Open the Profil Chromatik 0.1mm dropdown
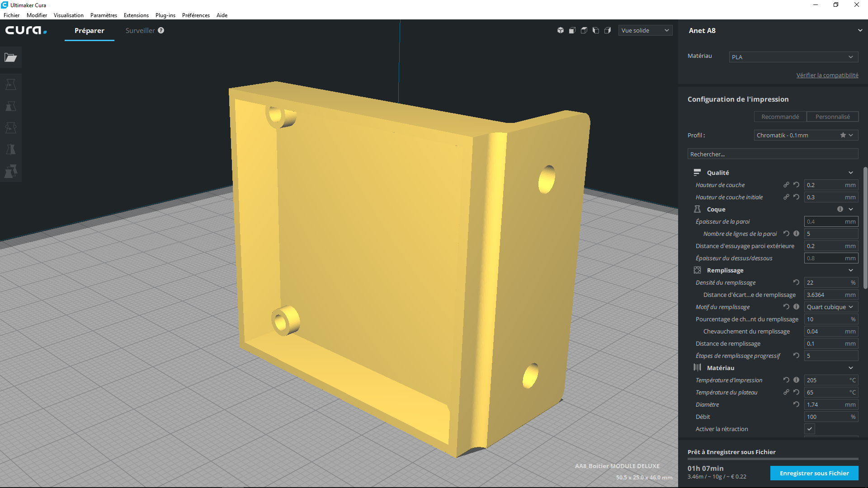The width and height of the screenshot is (868, 488). pos(806,135)
